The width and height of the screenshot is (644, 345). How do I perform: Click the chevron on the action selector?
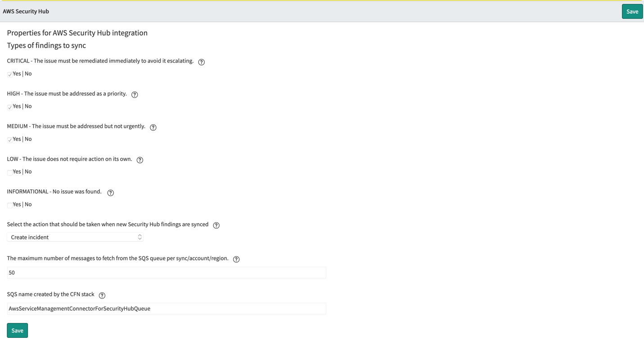pyautogui.click(x=140, y=237)
